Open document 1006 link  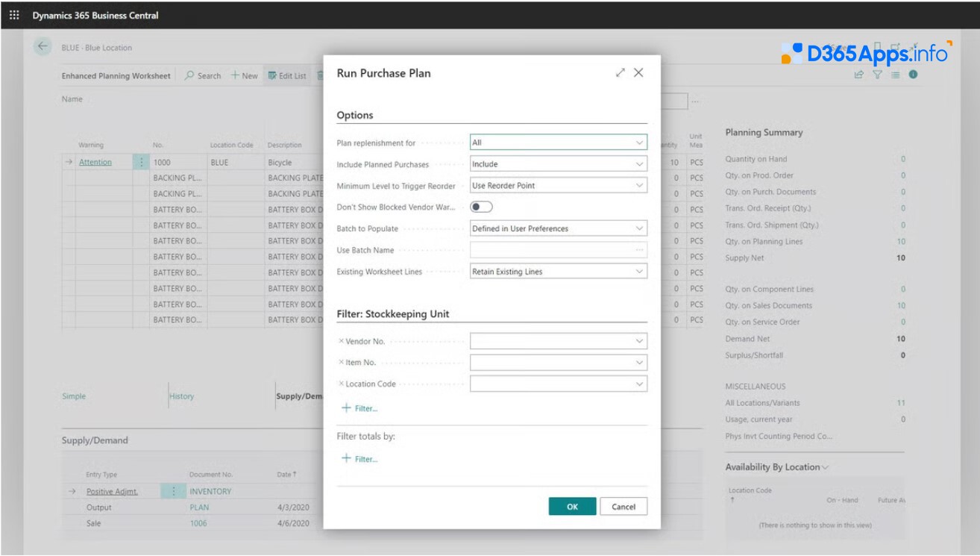(198, 523)
